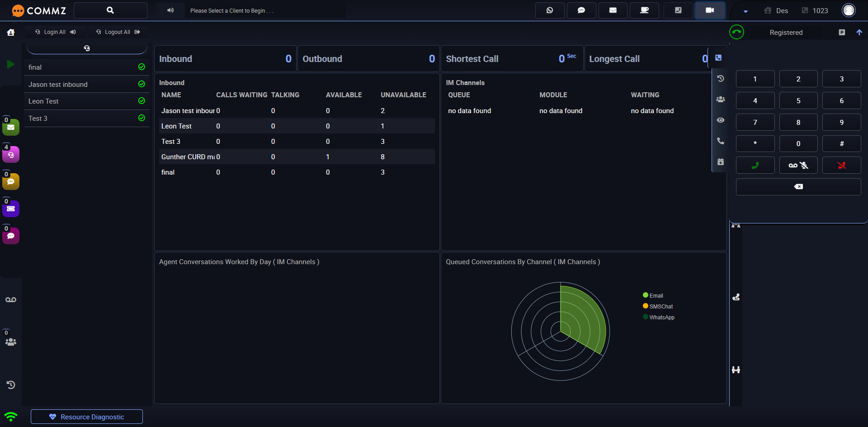Click the UNAVAILABLE column header
This screenshot has height=427, width=868.
(403, 95)
